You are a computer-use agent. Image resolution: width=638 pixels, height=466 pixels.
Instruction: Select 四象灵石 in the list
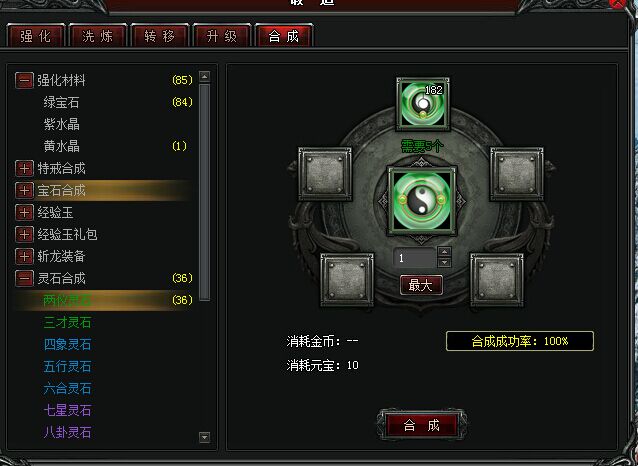(x=68, y=344)
